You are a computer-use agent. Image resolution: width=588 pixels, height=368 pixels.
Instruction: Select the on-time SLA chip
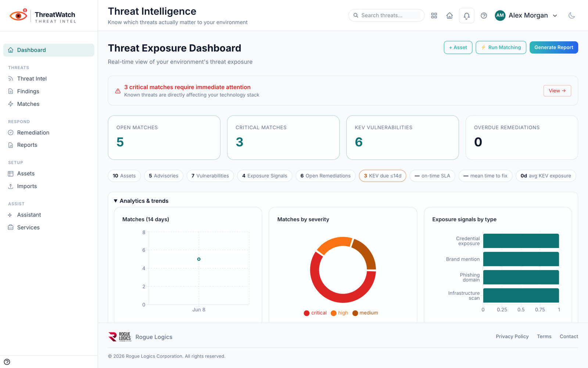[432, 176]
